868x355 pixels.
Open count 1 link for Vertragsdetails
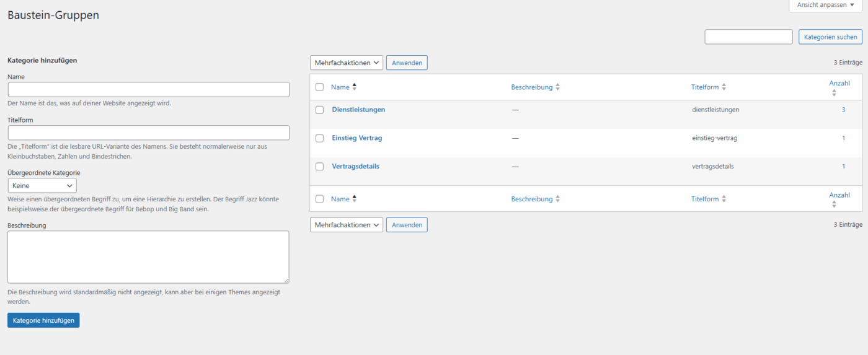pos(843,167)
